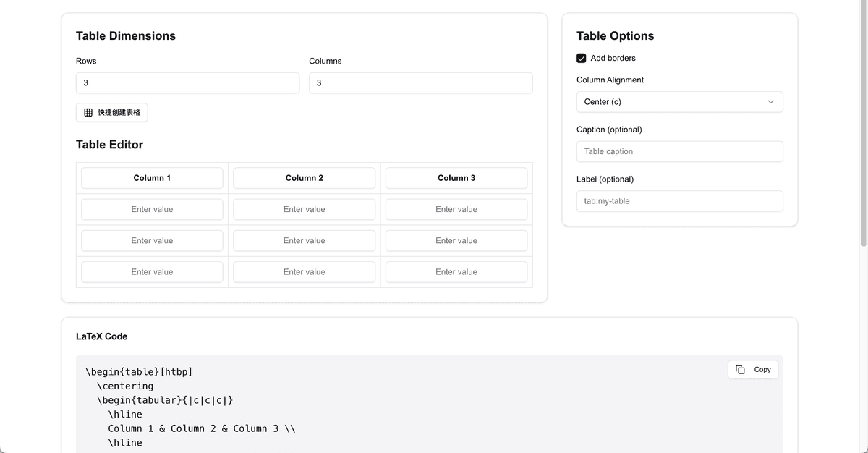Viewport: 868px width, 453px height.
Task: Click the table grid icon in quick-create button
Action: click(88, 112)
